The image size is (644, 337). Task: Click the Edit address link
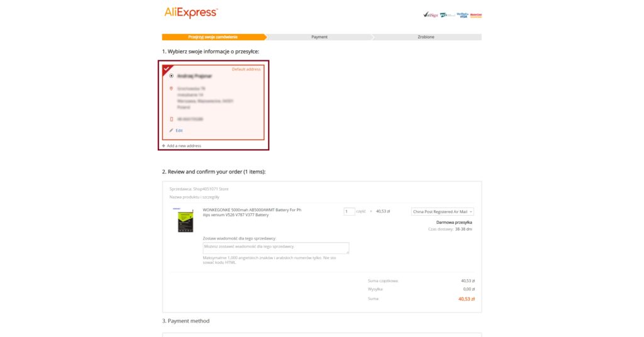tap(179, 131)
